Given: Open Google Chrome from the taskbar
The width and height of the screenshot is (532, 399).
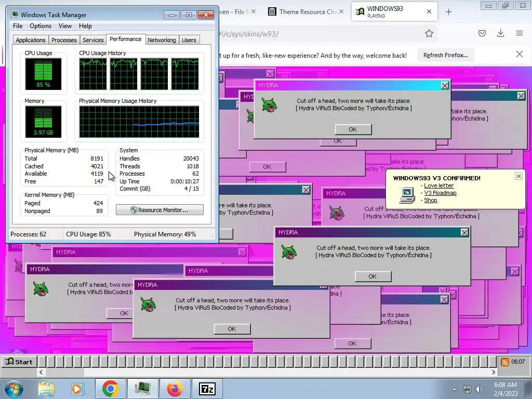Looking at the screenshot, I should pyautogui.click(x=110, y=389).
